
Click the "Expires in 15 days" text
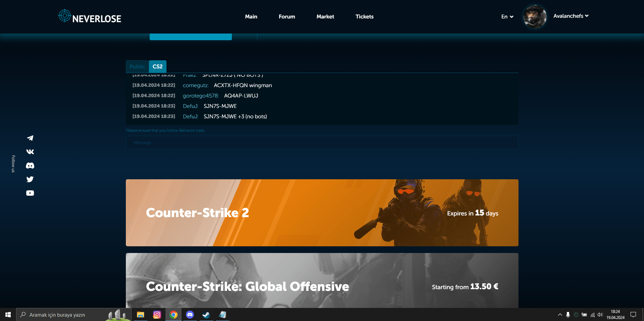coord(473,213)
